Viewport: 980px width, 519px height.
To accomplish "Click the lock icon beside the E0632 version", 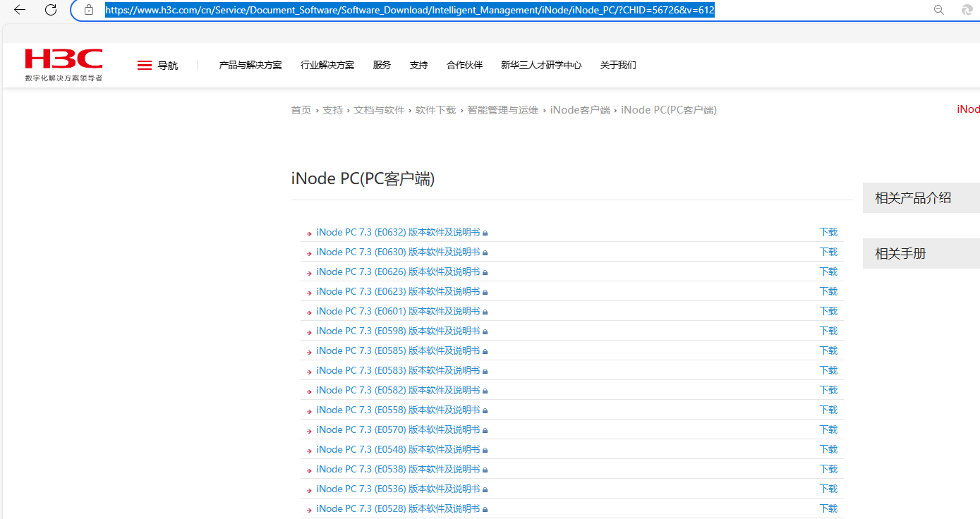I will tap(485, 233).
